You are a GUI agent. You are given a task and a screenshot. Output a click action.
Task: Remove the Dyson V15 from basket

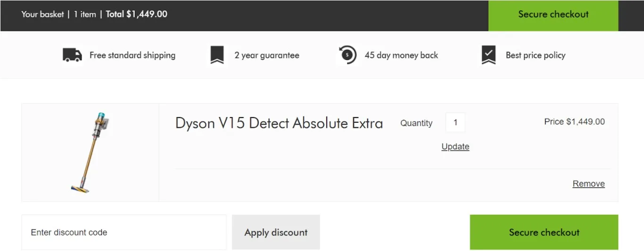click(588, 184)
